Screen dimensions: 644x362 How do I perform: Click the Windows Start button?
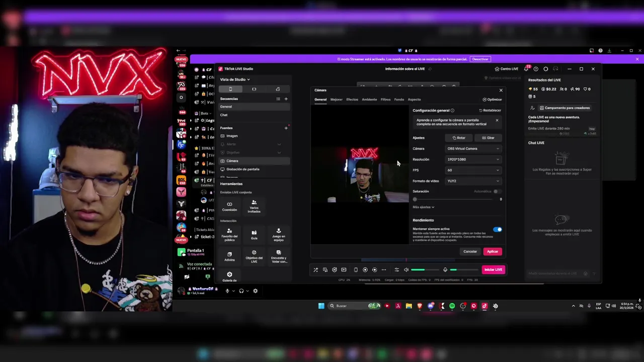pos(321,306)
